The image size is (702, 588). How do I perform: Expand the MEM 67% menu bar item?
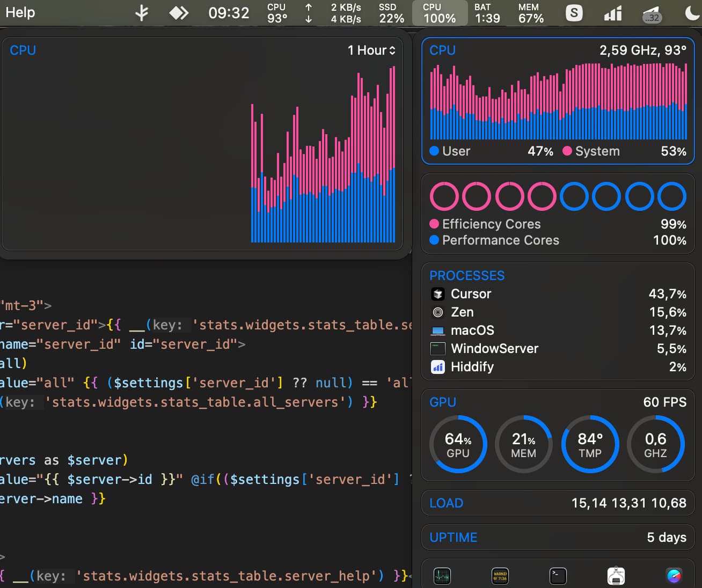pos(530,13)
